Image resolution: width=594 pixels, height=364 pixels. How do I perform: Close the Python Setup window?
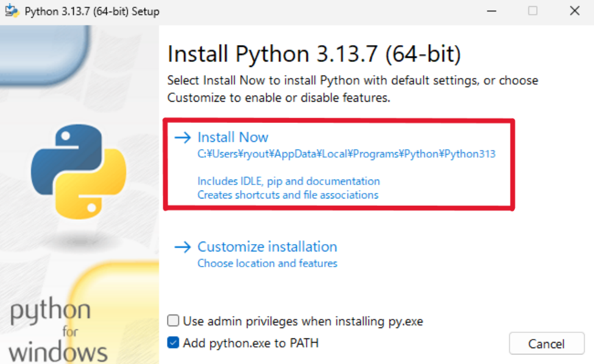[x=574, y=11]
